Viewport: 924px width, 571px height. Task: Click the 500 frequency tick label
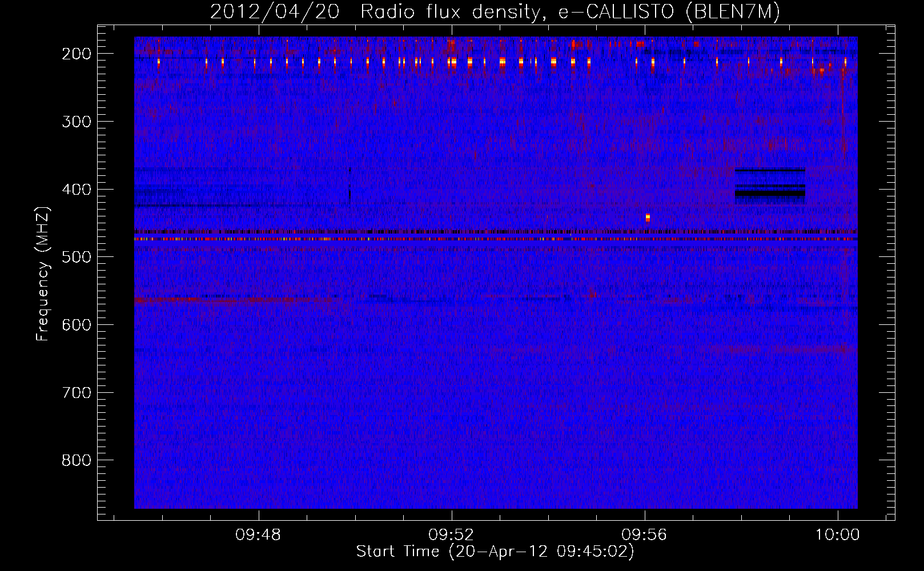coord(77,257)
